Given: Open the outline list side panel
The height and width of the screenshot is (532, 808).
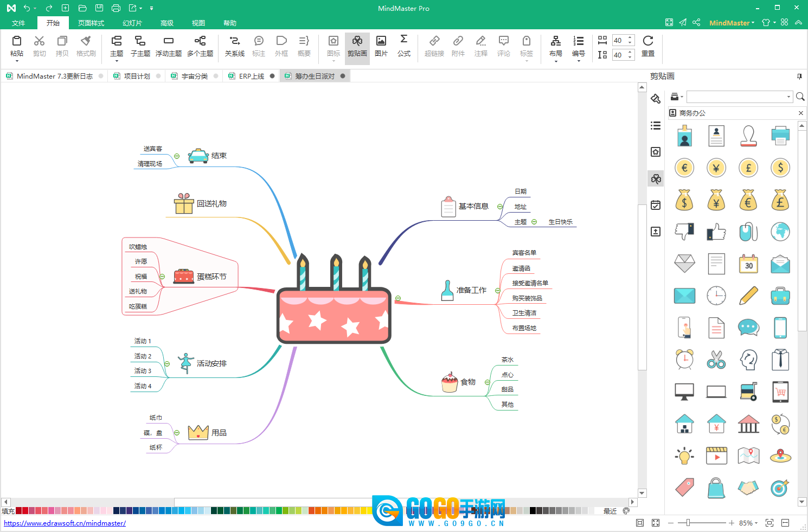Looking at the screenshot, I should coord(656,126).
